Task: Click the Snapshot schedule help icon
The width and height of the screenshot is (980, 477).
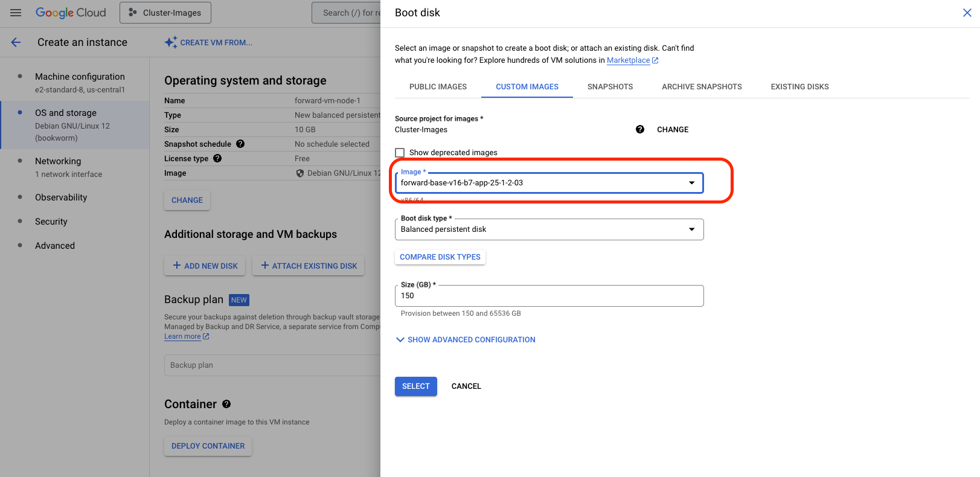Action: pyautogui.click(x=240, y=144)
